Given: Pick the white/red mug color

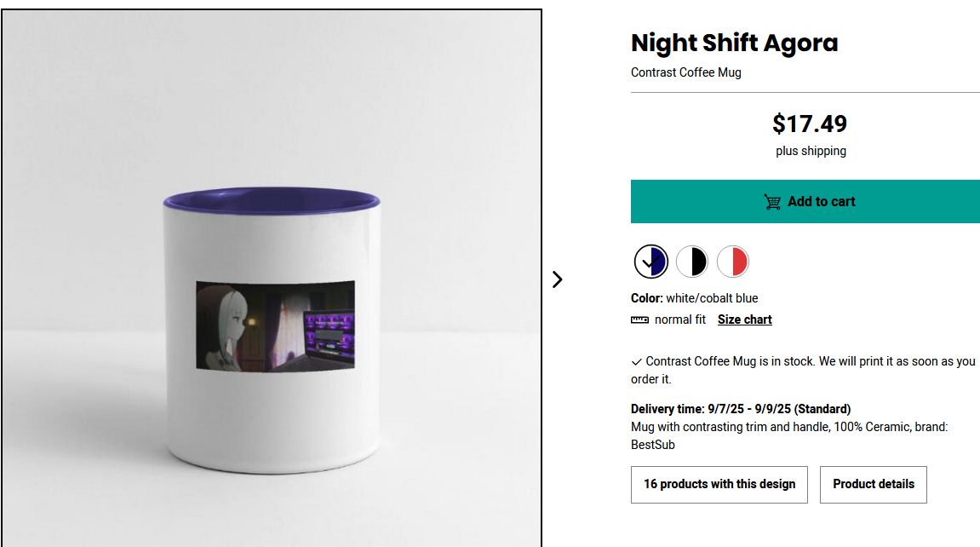Looking at the screenshot, I should [733, 262].
